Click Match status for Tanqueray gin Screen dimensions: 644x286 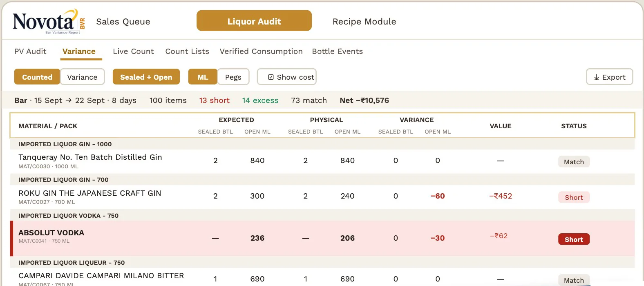(574, 162)
